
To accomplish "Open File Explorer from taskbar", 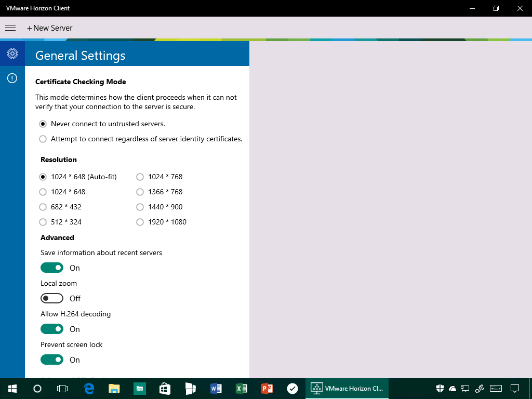I will click(x=114, y=389).
